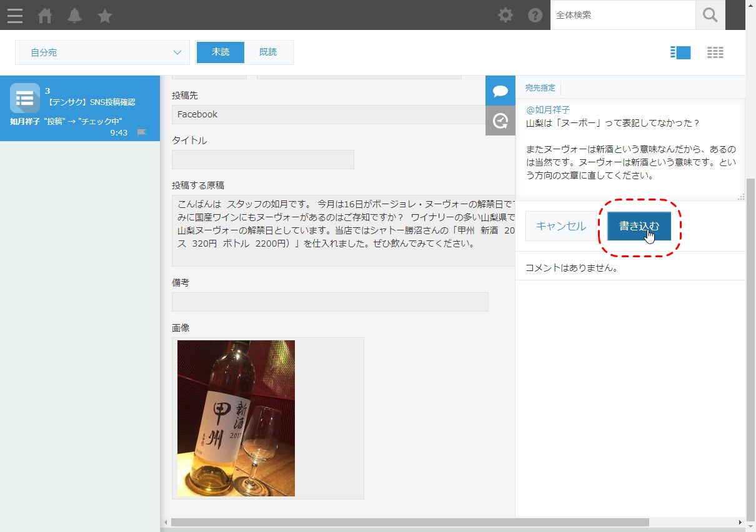
Task: Open the 【テンサク】SNS投稿確認 notification
Action: 80,109
